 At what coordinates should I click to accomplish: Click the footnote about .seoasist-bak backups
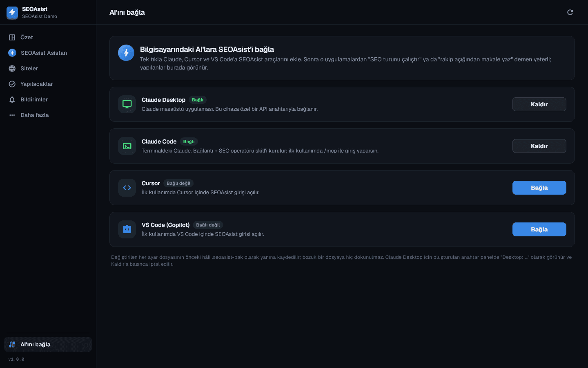pyautogui.click(x=341, y=260)
